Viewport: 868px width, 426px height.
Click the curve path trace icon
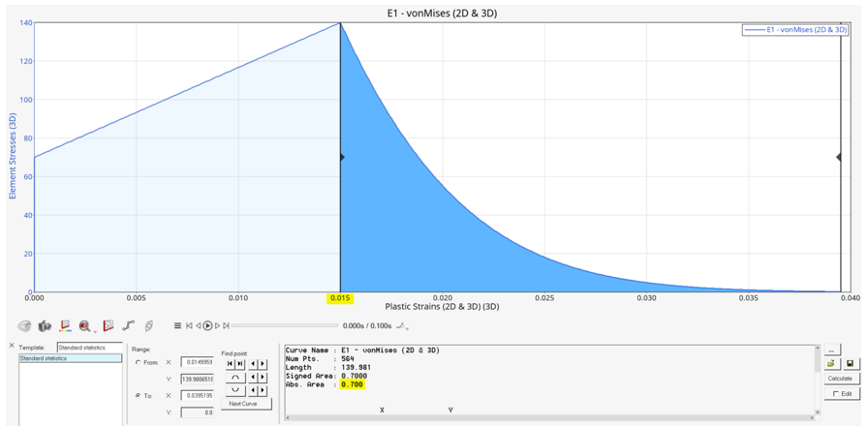coord(129,325)
